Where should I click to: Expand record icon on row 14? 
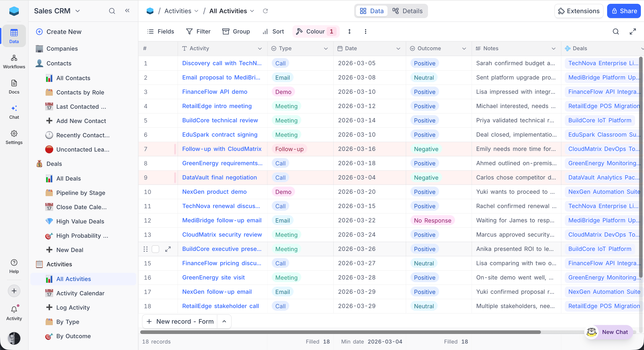point(168,249)
